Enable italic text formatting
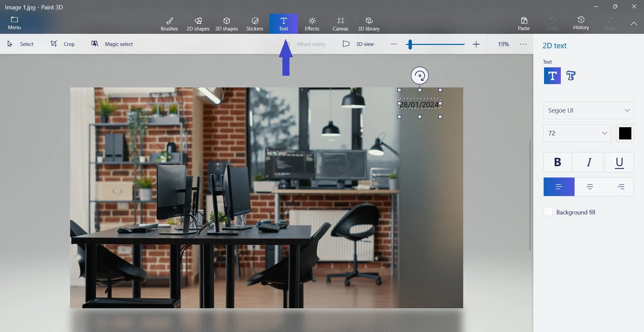Image resolution: width=644 pixels, height=332 pixels. click(589, 162)
